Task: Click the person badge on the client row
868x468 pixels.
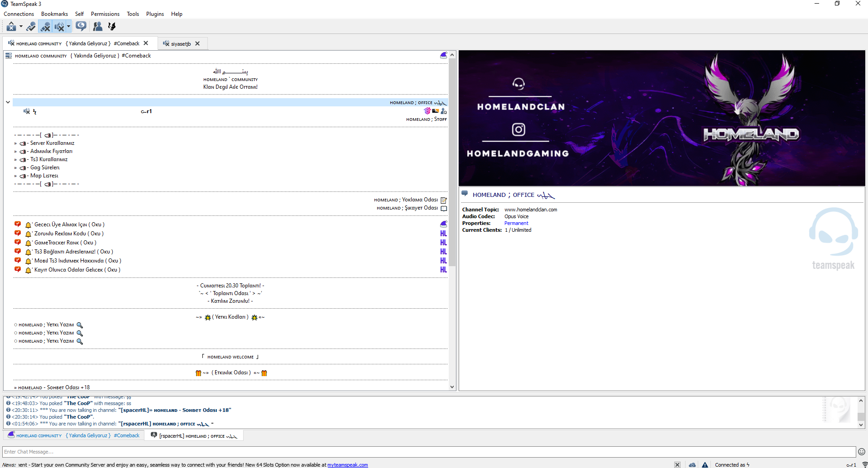Action: point(444,111)
